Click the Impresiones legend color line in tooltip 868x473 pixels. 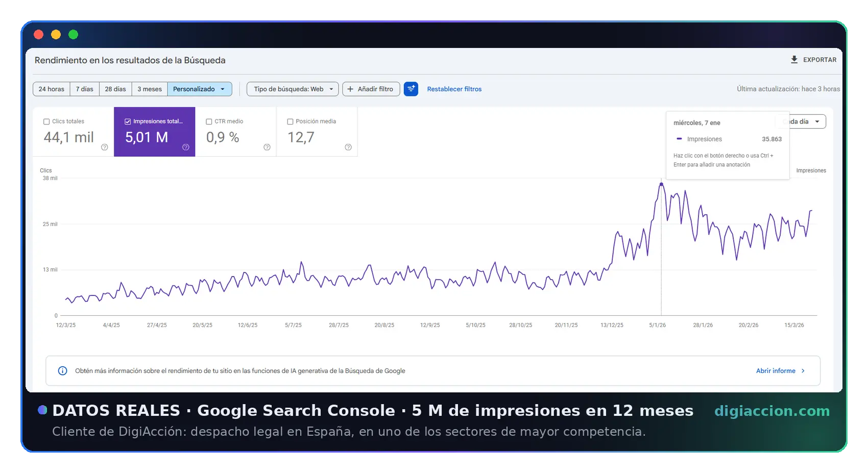tap(679, 139)
